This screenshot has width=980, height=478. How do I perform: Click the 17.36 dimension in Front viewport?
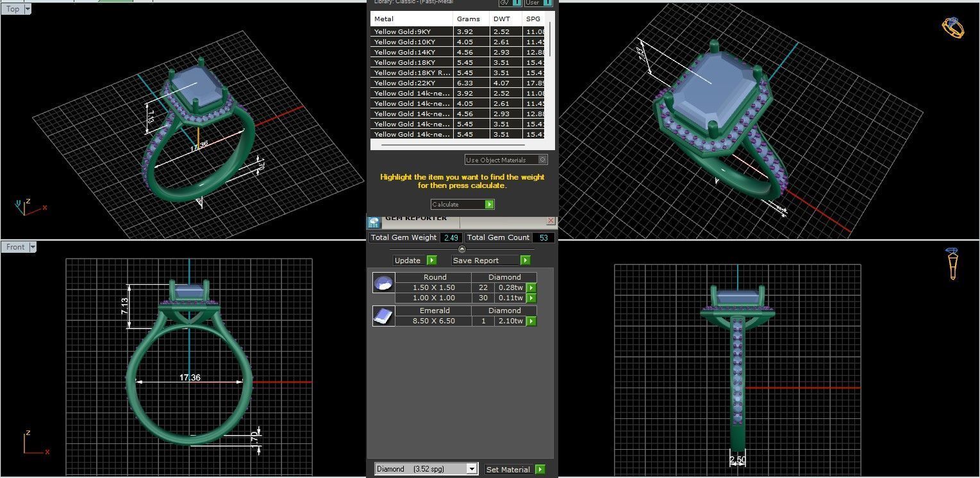click(x=190, y=377)
